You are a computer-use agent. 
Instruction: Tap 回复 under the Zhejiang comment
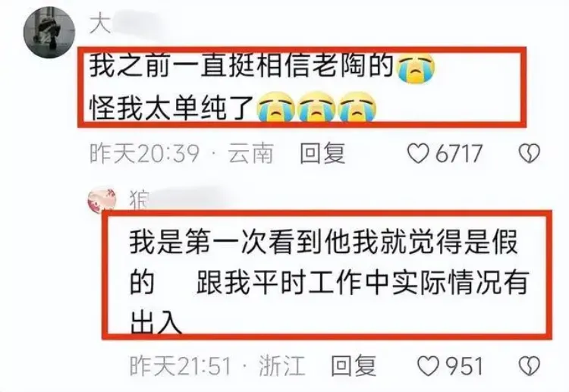tap(354, 366)
